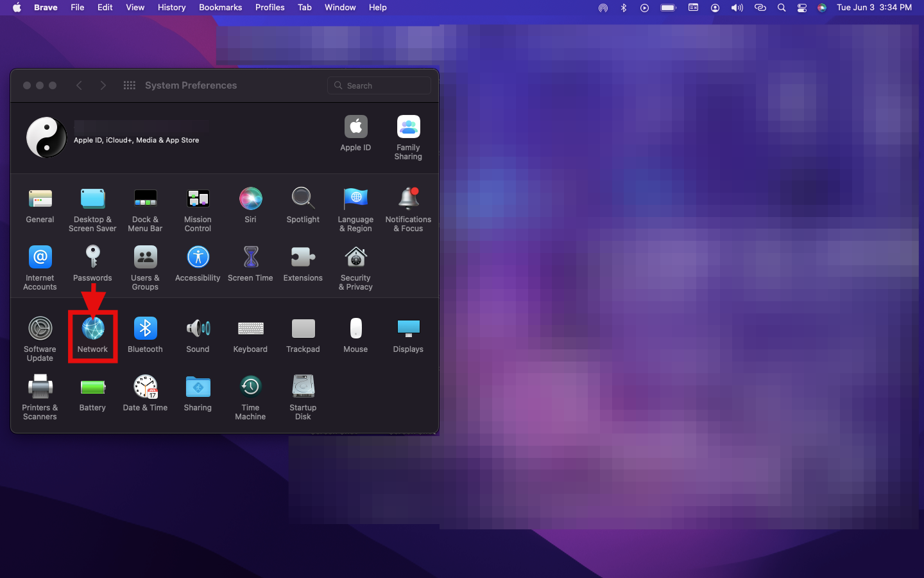Open Spotlight preferences

tap(303, 206)
